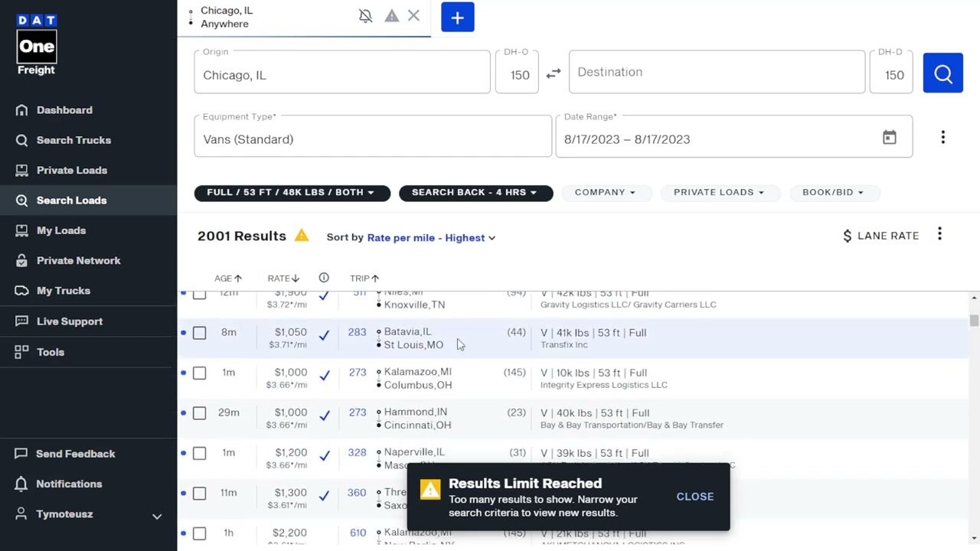Click results warning triangle icon

[x=302, y=236]
